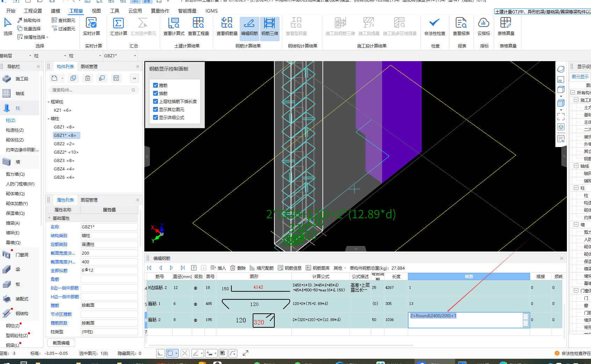Screen dimensions: 591x364
Task: Open 钢筋图库 library
Action: point(318,268)
